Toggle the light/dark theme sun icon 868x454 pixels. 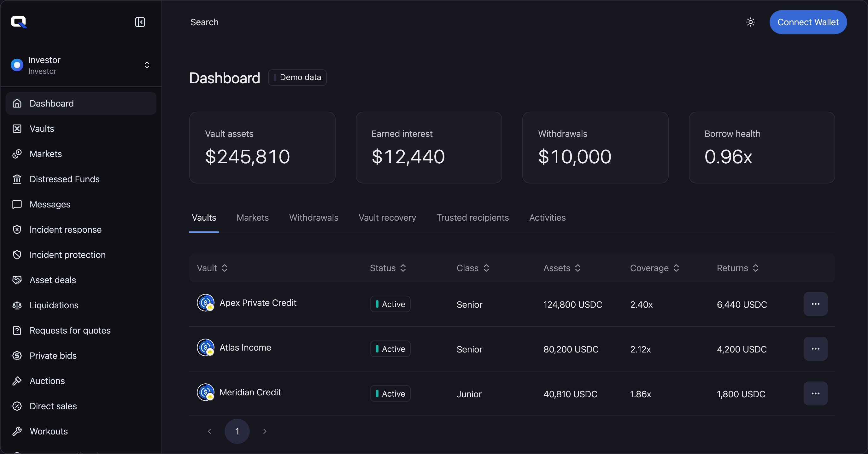click(x=750, y=22)
